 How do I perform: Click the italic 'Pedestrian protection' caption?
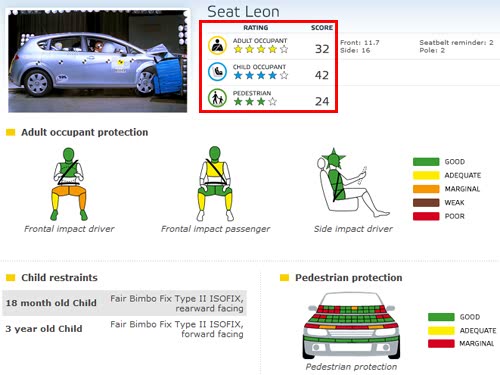(351, 367)
